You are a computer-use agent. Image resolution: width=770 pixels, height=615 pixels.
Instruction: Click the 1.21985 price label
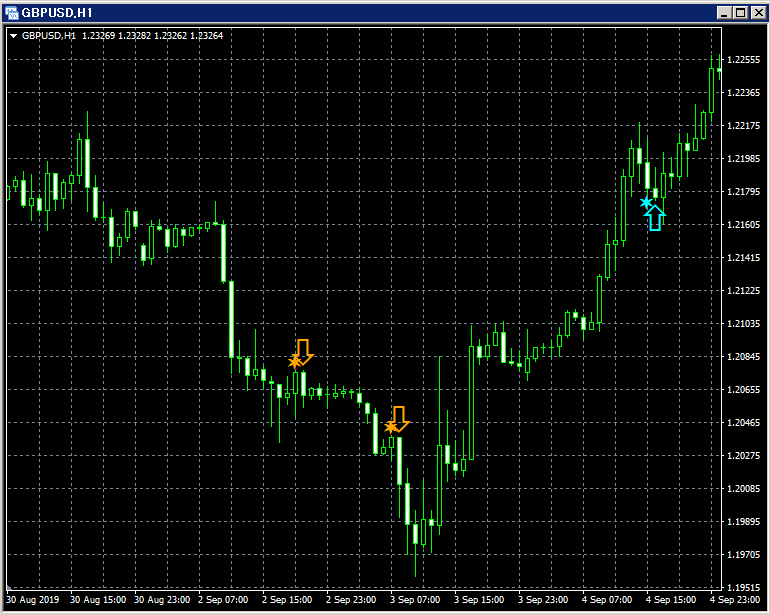click(743, 159)
